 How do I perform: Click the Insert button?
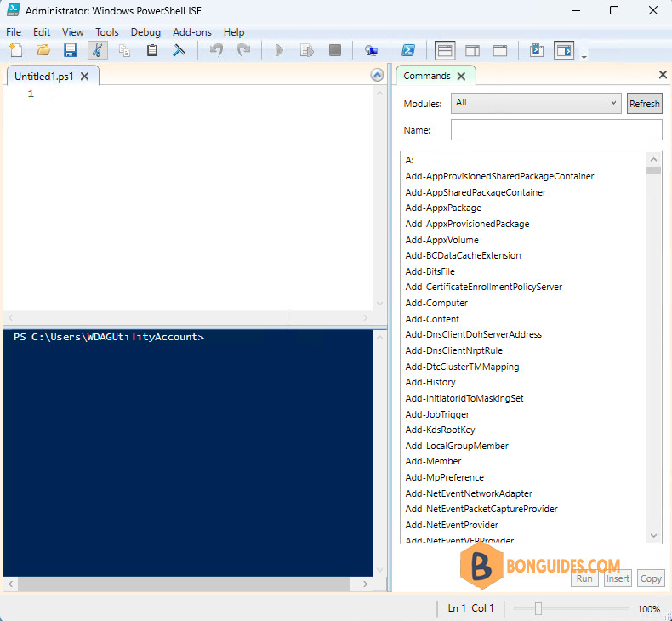point(618,578)
